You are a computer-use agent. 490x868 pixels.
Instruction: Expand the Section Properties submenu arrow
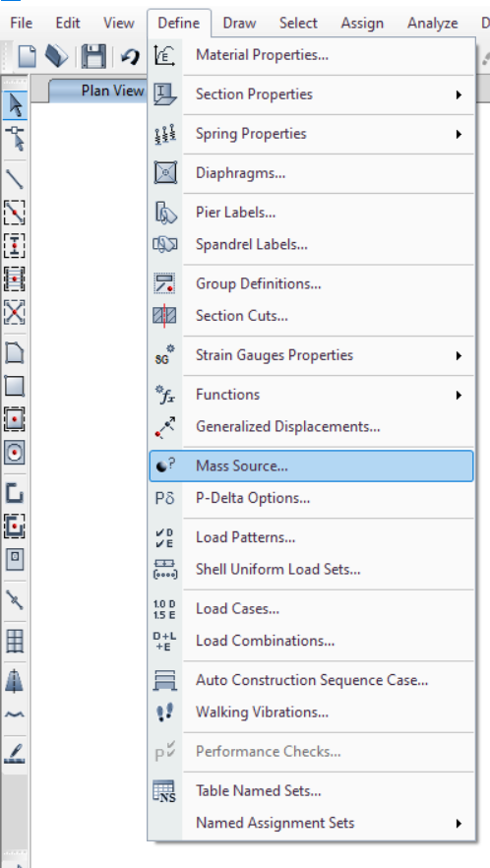tap(459, 94)
